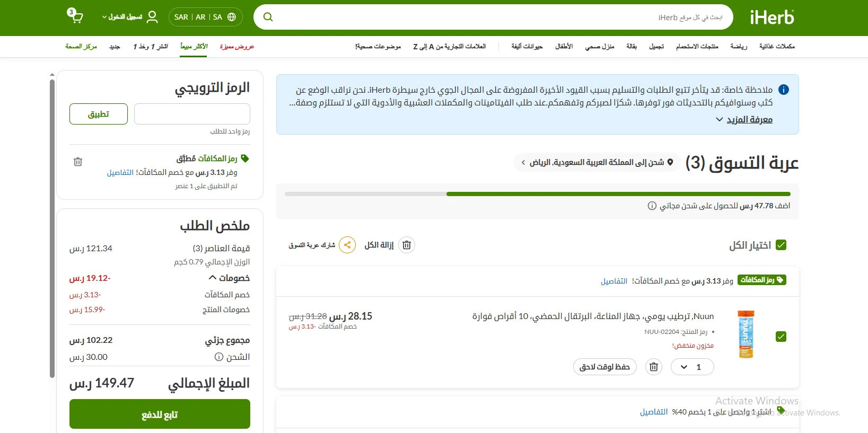Click the subtotal 102.22 value
Screen dimensions: 868x433
(x=91, y=340)
